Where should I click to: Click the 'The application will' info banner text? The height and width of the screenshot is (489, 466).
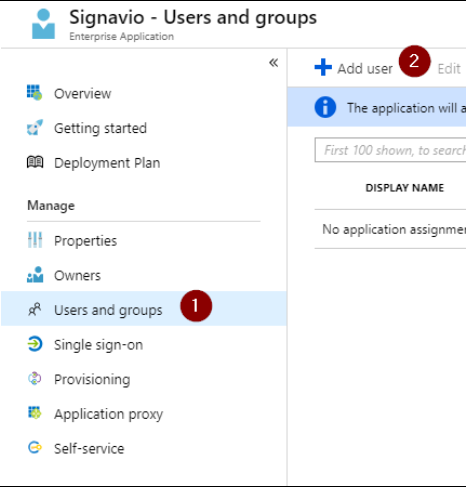tap(406, 108)
